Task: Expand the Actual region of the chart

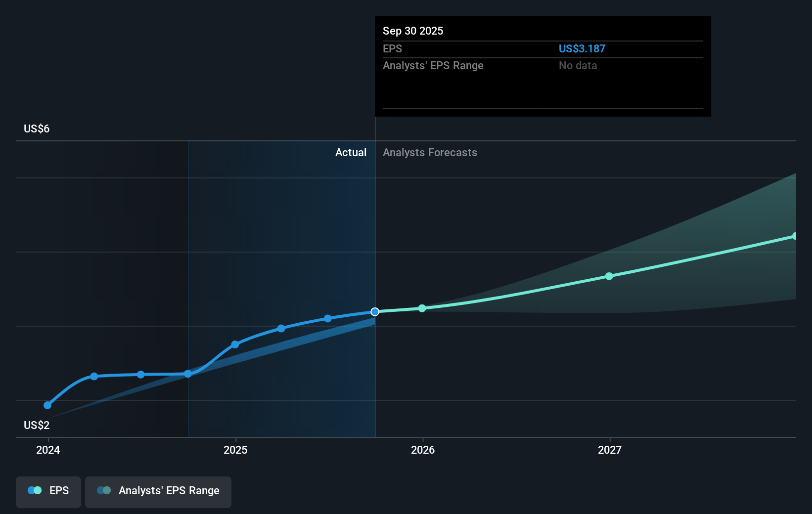Action: [x=351, y=152]
